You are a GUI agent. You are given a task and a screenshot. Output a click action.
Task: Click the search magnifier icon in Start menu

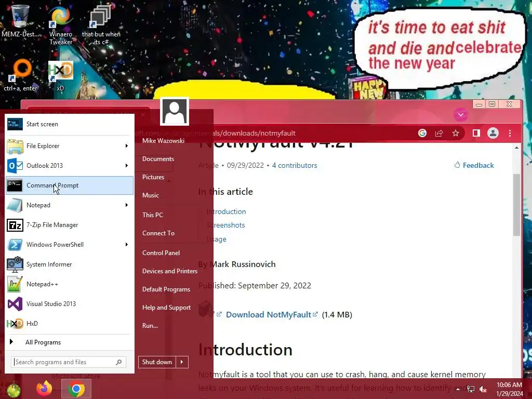[x=119, y=362]
